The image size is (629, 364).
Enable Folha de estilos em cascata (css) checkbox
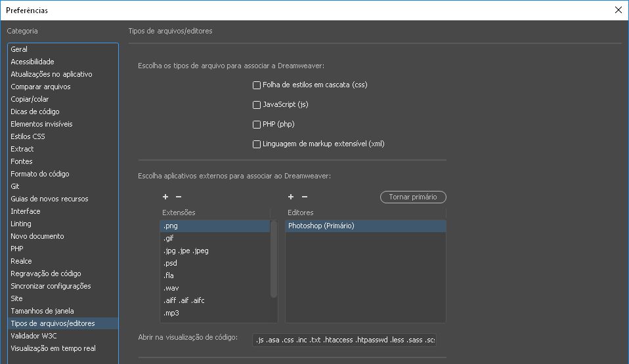coord(257,85)
